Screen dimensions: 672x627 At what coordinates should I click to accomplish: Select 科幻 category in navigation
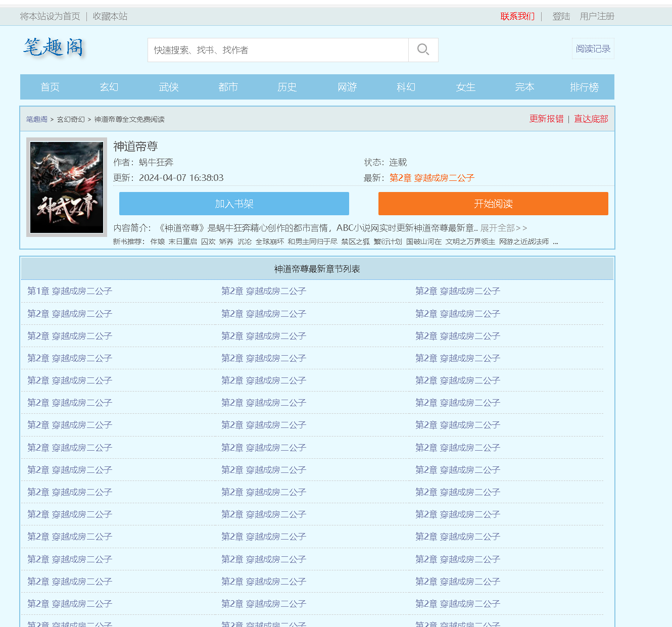click(x=406, y=87)
